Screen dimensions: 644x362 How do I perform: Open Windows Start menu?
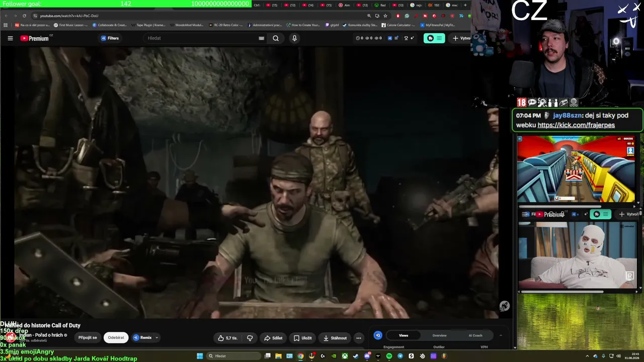(200, 356)
